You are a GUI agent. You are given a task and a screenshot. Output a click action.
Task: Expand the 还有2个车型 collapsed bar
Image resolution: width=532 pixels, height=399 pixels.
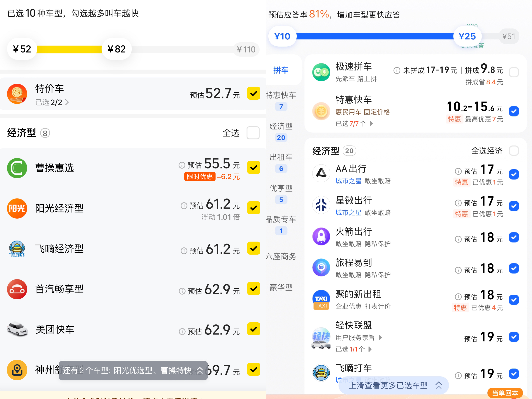133,370
